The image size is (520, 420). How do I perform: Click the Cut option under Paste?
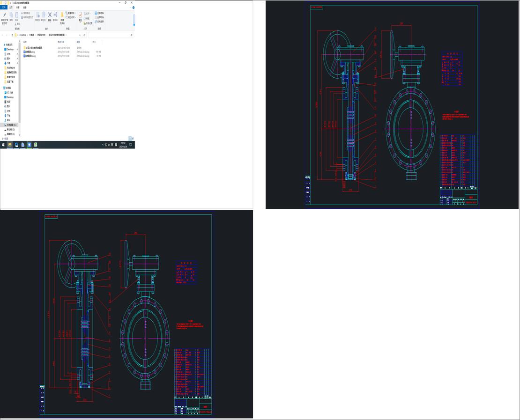[18, 24]
